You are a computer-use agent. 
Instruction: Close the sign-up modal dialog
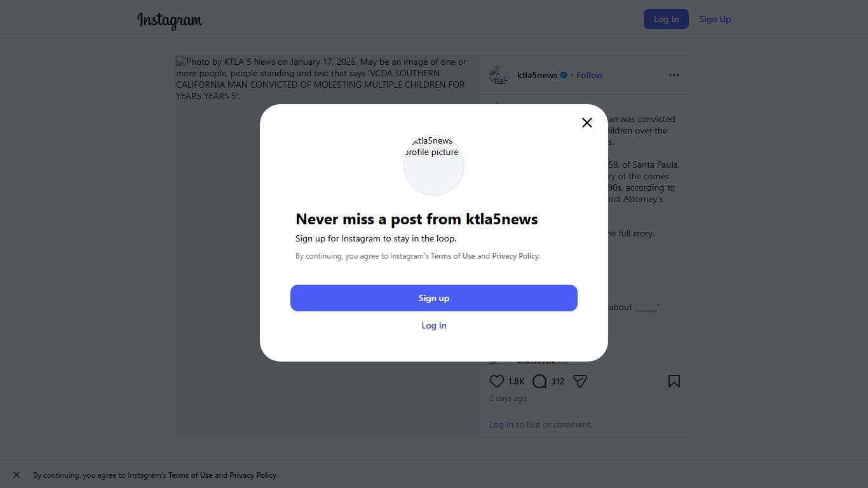point(587,123)
